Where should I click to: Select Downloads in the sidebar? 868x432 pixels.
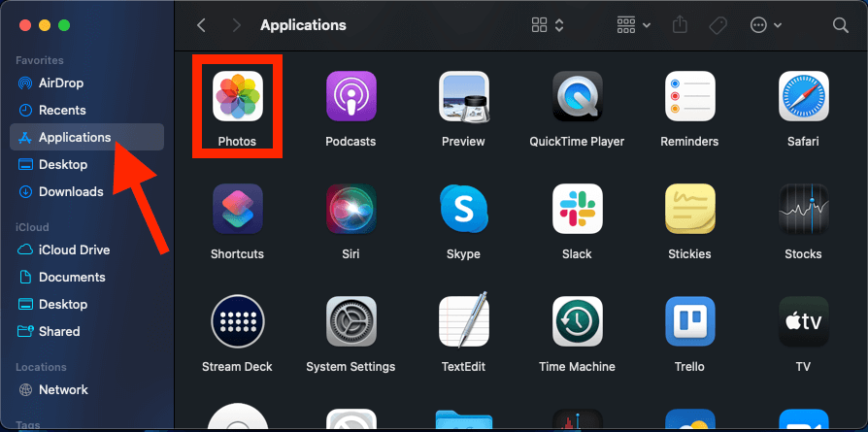tap(87, 191)
